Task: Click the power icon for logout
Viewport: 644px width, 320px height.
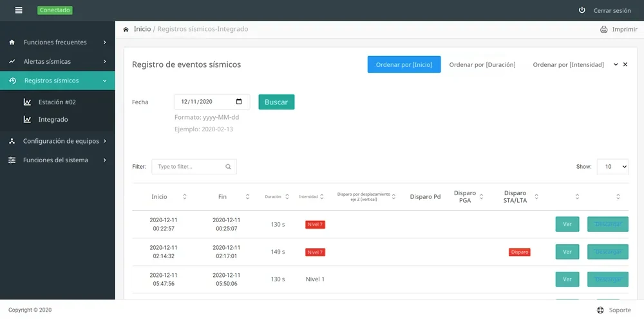Action: (582, 10)
